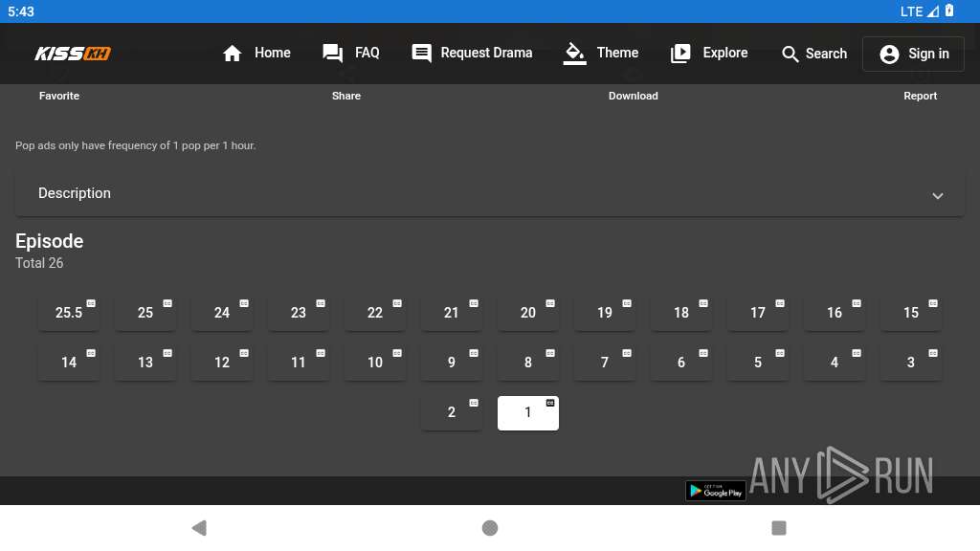Open the Home menu item
The height and width of the screenshot is (551, 980).
[x=256, y=54]
